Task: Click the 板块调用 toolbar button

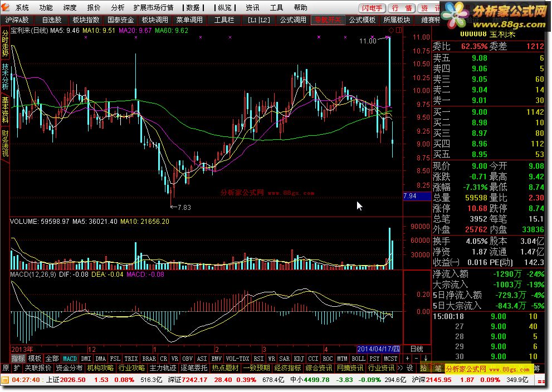Action: point(155,20)
